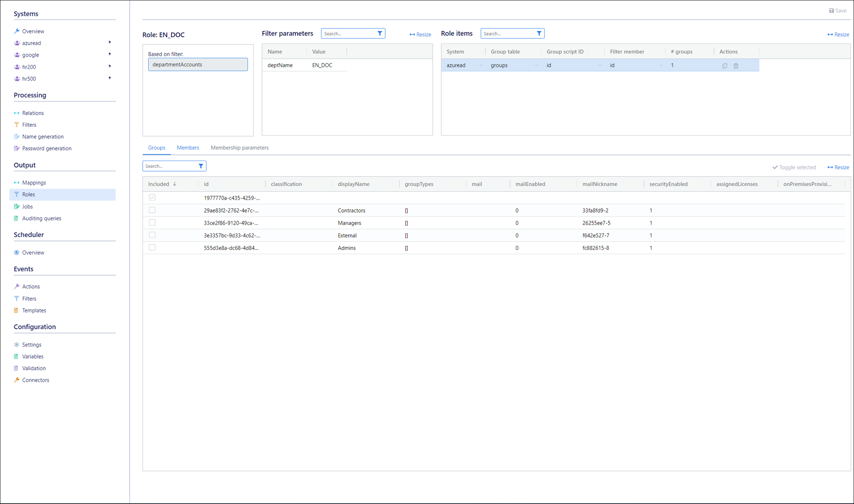Image resolution: width=854 pixels, height=504 pixels.
Task: Click the Based on filter input field
Action: point(198,65)
